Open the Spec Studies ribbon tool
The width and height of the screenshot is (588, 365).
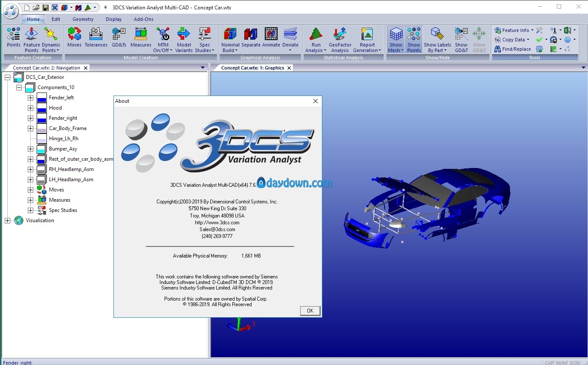[x=205, y=40]
